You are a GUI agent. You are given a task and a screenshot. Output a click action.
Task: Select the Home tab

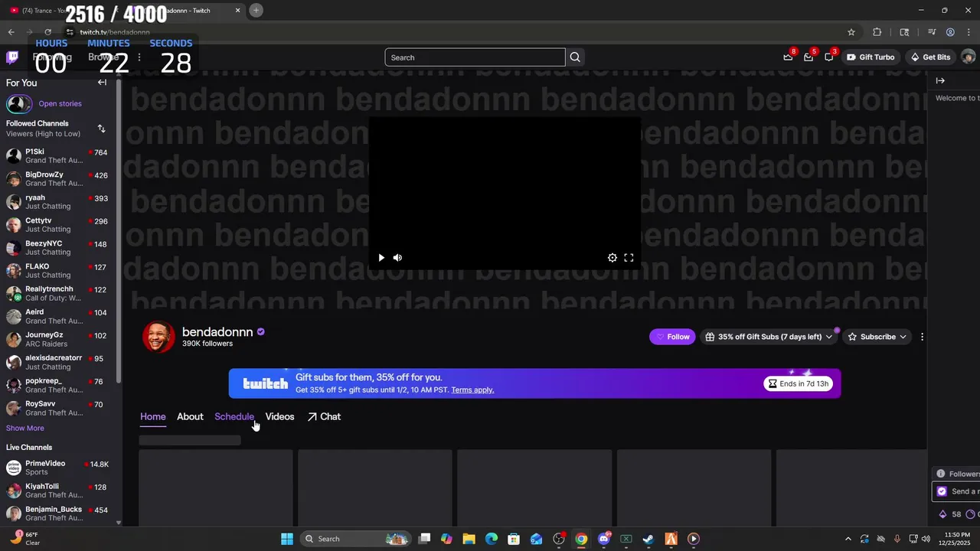[152, 416]
